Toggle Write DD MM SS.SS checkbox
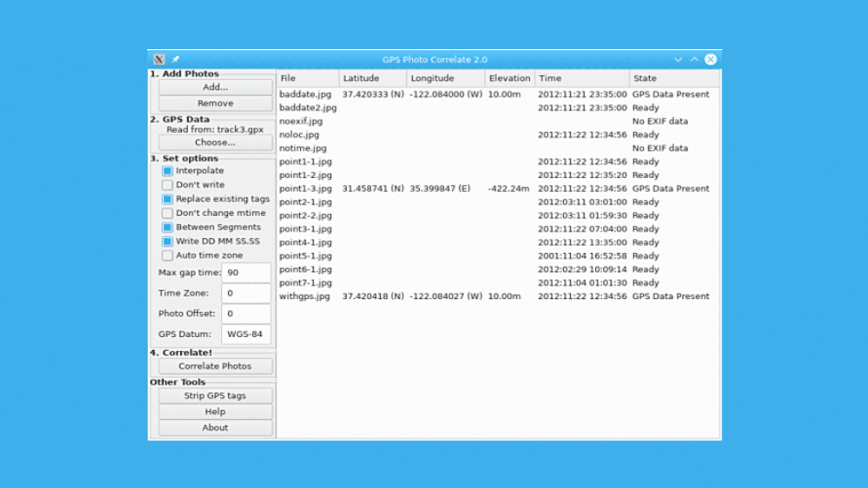Image resolution: width=868 pixels, height=488 pixels. coord(167,241)
